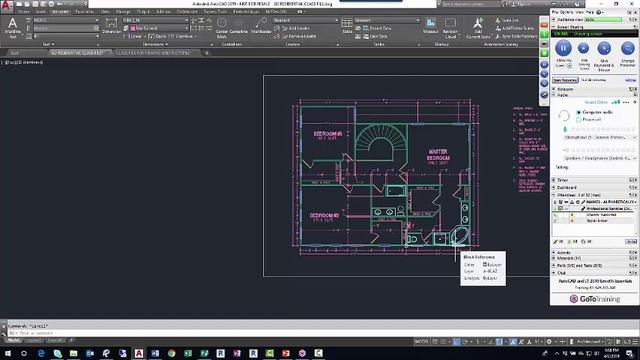This screenshot has width=640, height=360.
Task: Click the Multiline Text tool
Action: point(12,28)
